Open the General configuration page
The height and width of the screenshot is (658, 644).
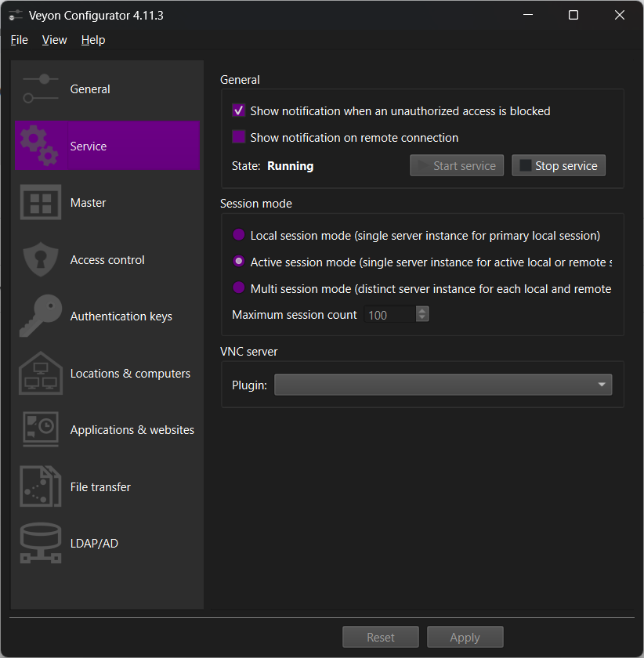click(x=107, y=89)
